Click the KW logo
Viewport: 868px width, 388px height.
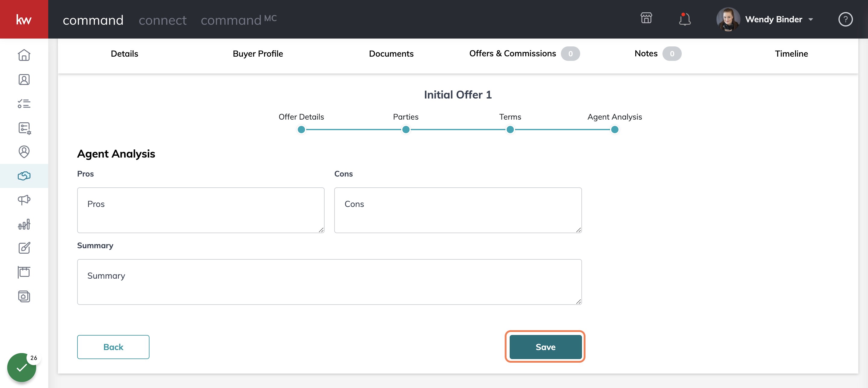[24, 19]
